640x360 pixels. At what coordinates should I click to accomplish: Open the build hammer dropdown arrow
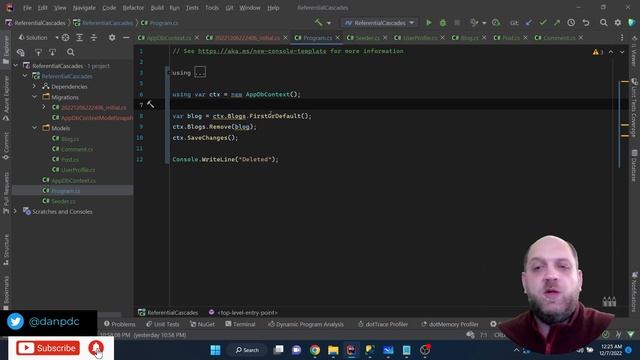click(x=329, y=23)
